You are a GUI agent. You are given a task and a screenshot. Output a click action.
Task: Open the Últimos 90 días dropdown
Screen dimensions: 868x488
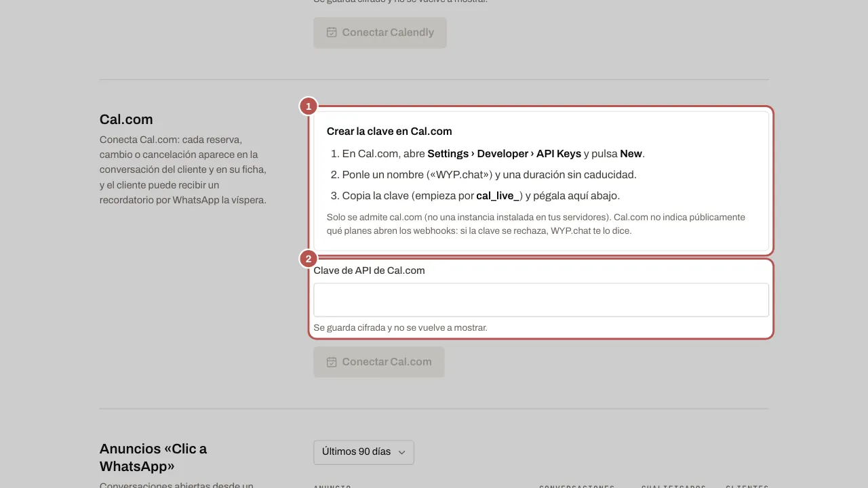click(x=363, y=452)
